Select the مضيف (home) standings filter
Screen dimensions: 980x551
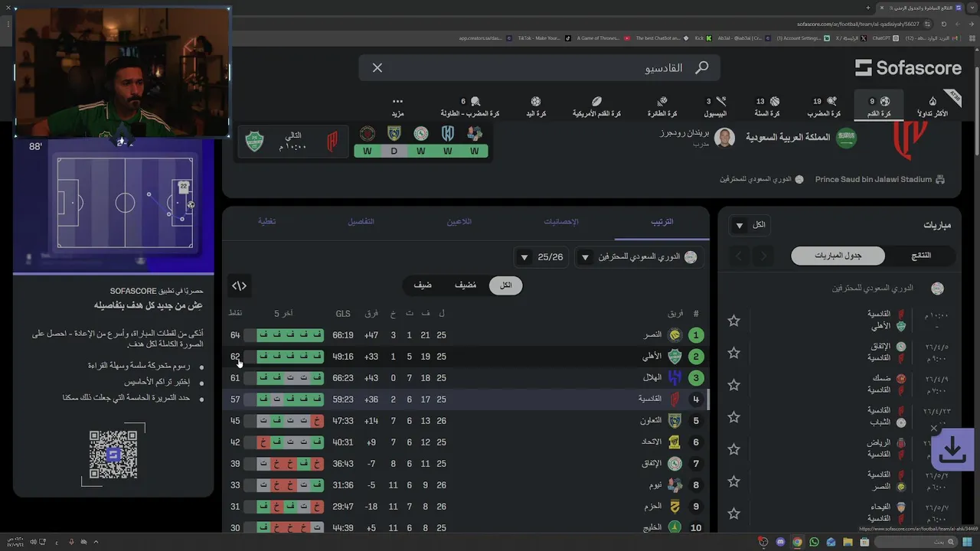pos(465,285)
